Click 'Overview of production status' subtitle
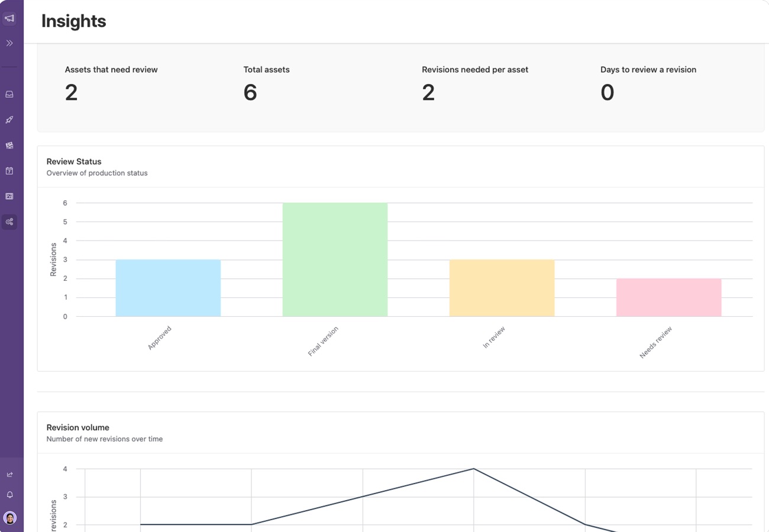The height and width of the screenshot is (532, 769). pos(97,173)
